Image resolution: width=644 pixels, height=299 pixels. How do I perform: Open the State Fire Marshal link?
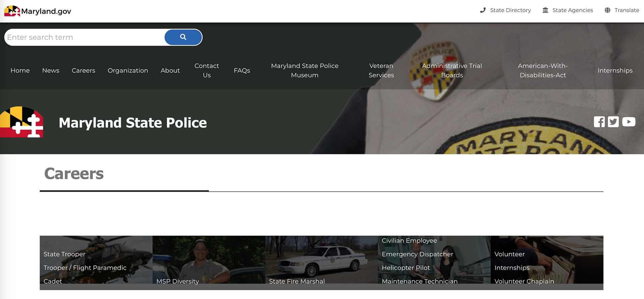(x=297, y=281)
